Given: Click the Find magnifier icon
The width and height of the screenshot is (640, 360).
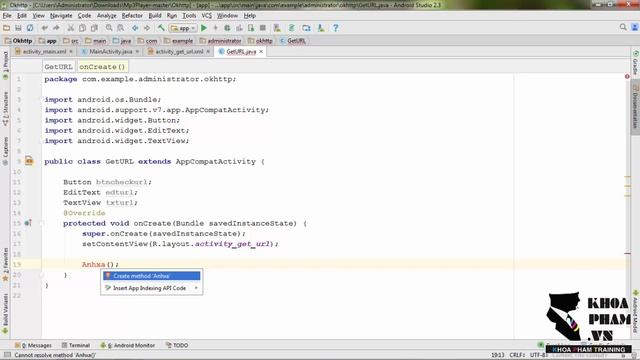Looking at the screenshot, I should 109,28.
